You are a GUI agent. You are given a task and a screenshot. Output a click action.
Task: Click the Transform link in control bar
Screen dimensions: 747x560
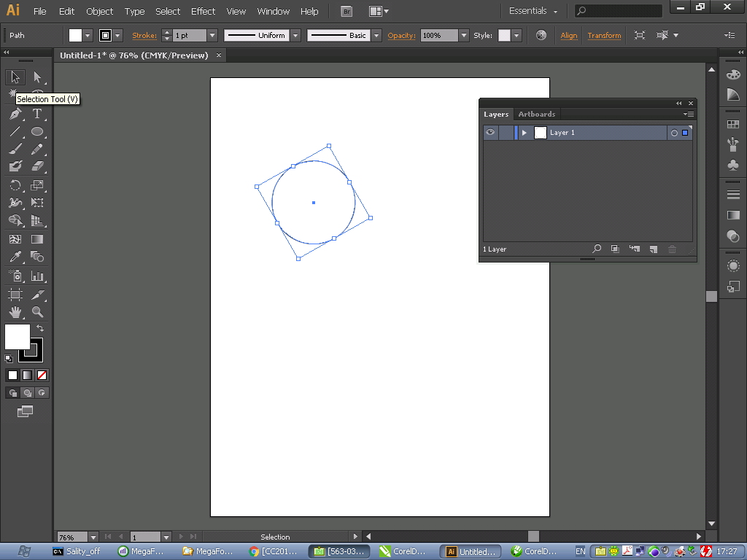click(604, 35)
